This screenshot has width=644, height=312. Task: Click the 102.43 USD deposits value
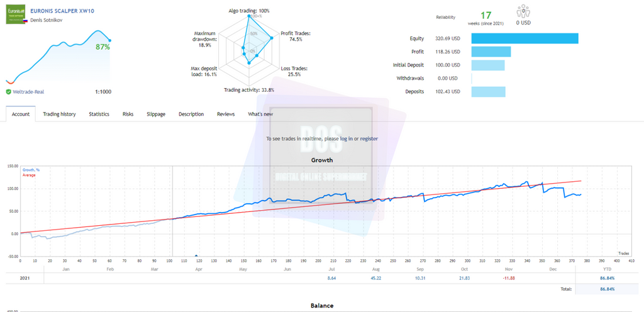pos(448,92)
